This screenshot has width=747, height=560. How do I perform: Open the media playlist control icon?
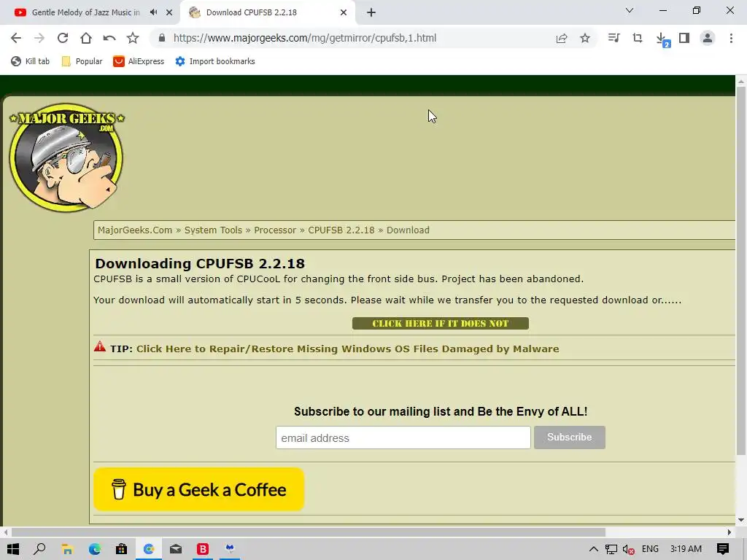614,38
